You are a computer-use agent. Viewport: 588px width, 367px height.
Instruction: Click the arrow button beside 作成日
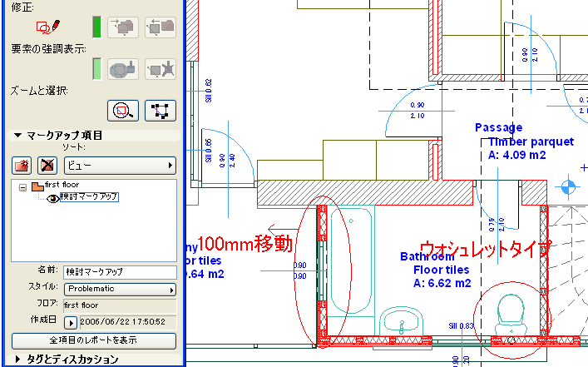click(x=71, y=322)
